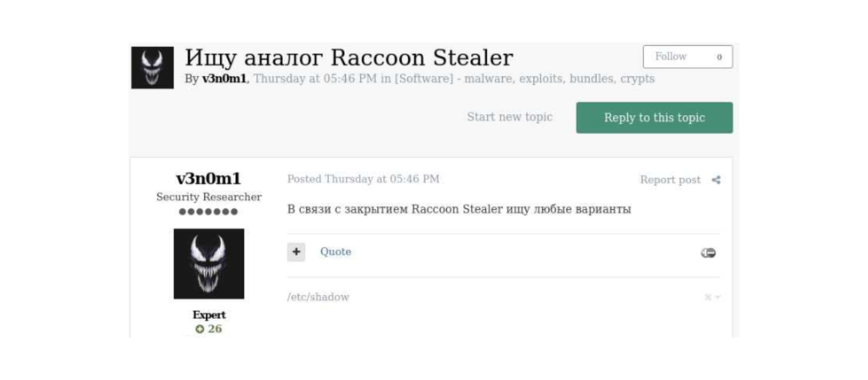
Task: Click the large v3n0m1 username in post
Action: pos(208,178)
